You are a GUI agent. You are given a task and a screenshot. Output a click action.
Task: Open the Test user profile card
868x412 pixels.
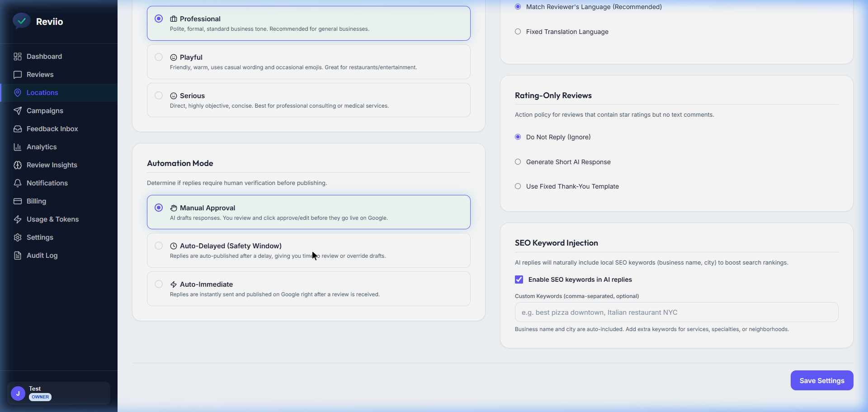[59, 393]
